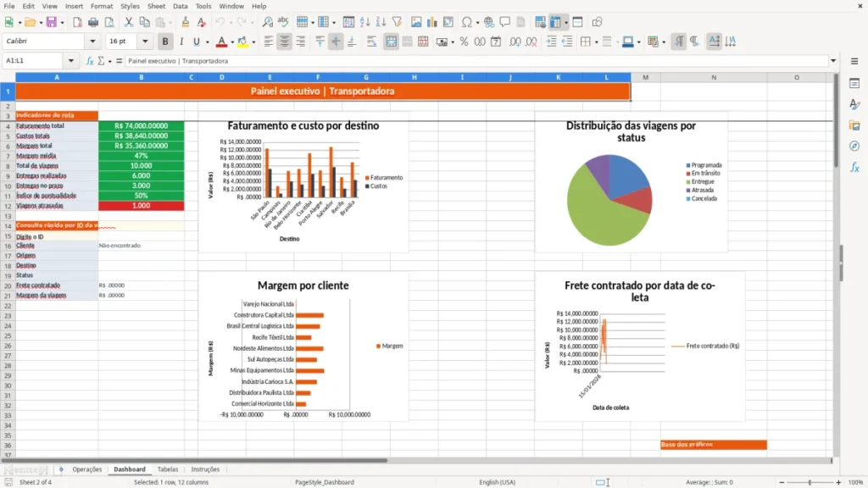
Task: Select column N header
Action: tap(714, 77)
